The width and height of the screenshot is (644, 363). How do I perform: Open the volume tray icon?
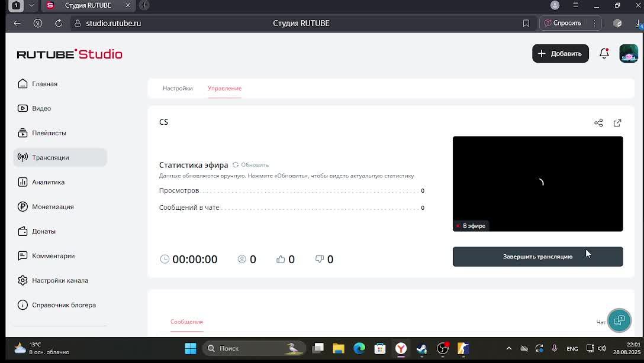click(602, 348)
